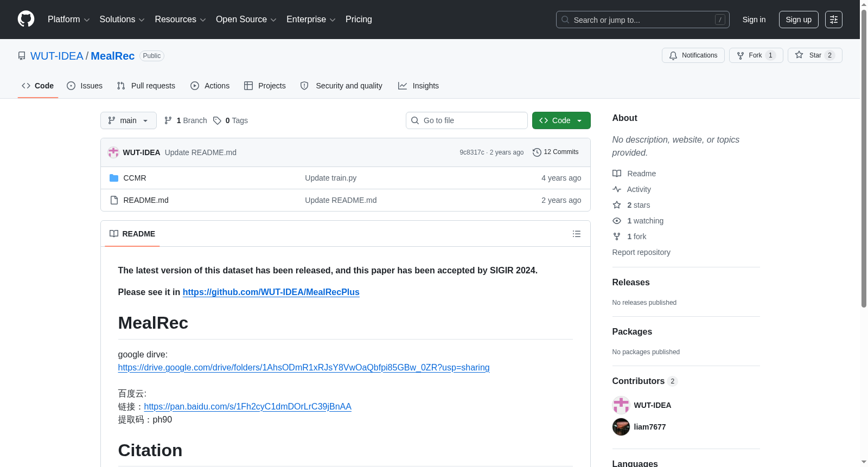Click the WUT-IDEA avatar in commit row
Viewport: 868px width, 467px height.
(x=113, y=152)
